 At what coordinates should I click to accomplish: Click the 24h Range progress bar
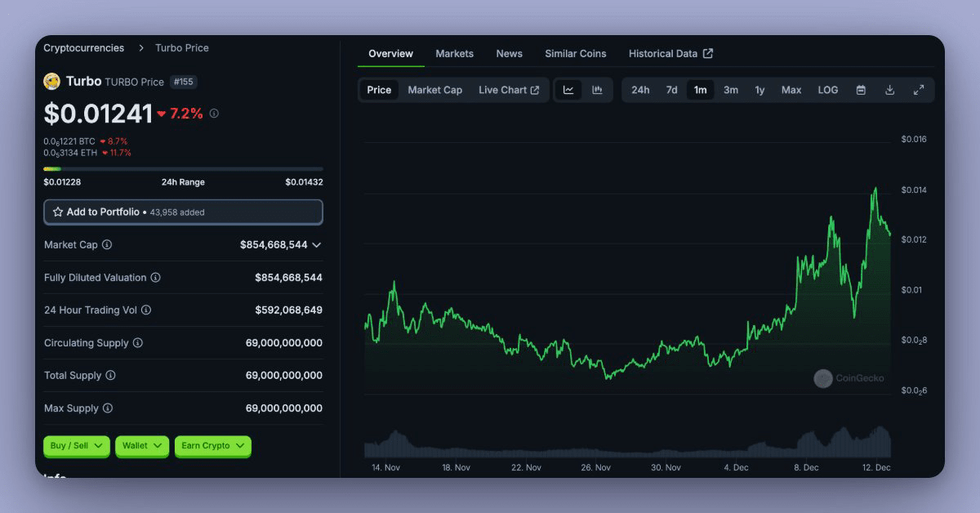[x=183, y=169]
